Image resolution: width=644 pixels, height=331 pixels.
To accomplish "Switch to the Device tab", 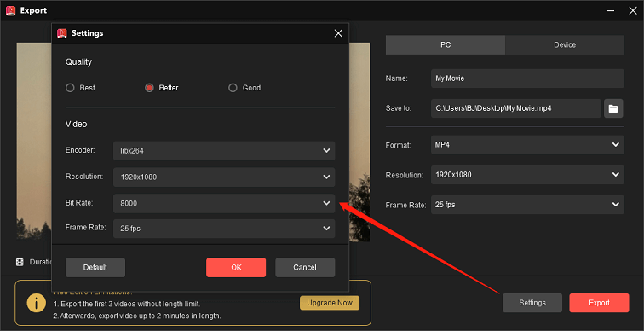I will click(x=565, y=45).
